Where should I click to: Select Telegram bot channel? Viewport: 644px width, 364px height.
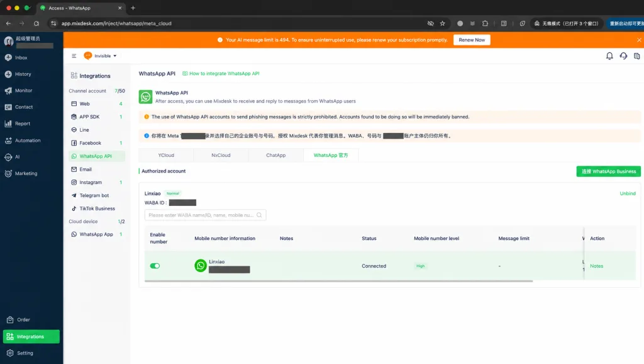point(97,195)
